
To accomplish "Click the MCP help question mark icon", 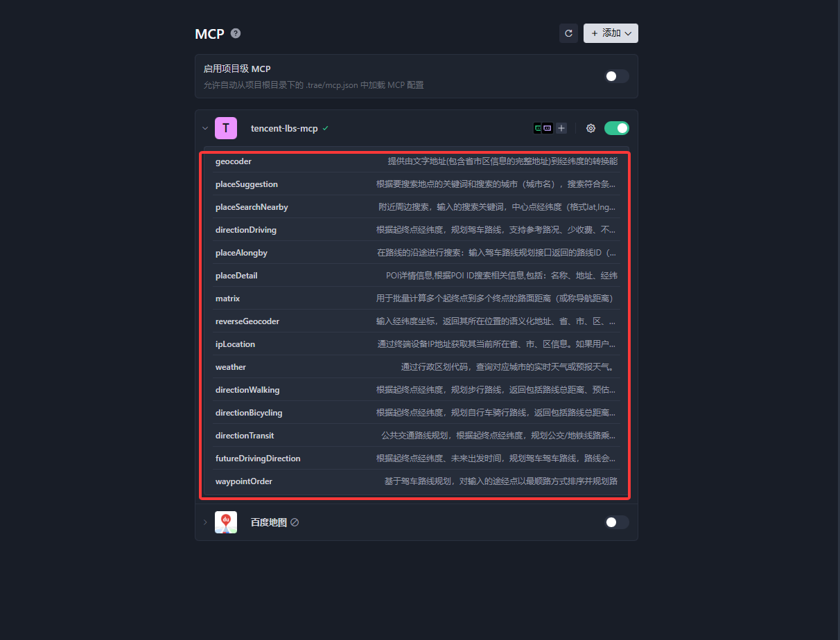I will pyautogui.click(x=236, y=33).
